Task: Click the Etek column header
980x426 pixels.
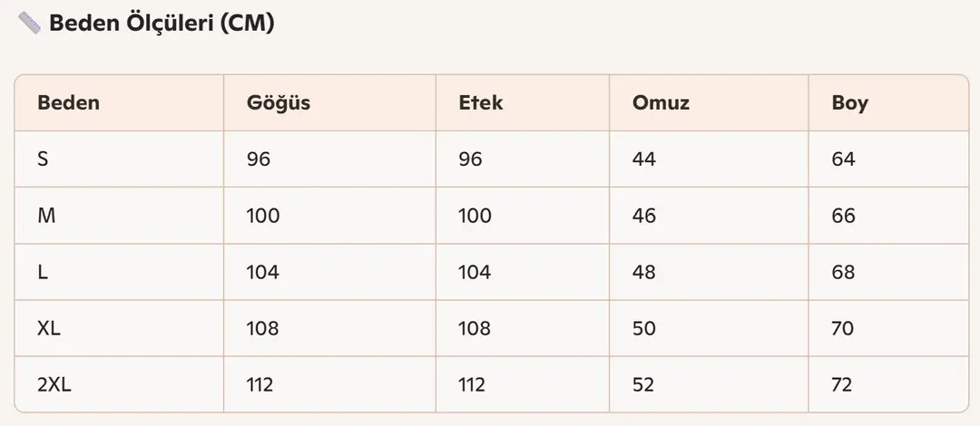Action: point(481,102)
